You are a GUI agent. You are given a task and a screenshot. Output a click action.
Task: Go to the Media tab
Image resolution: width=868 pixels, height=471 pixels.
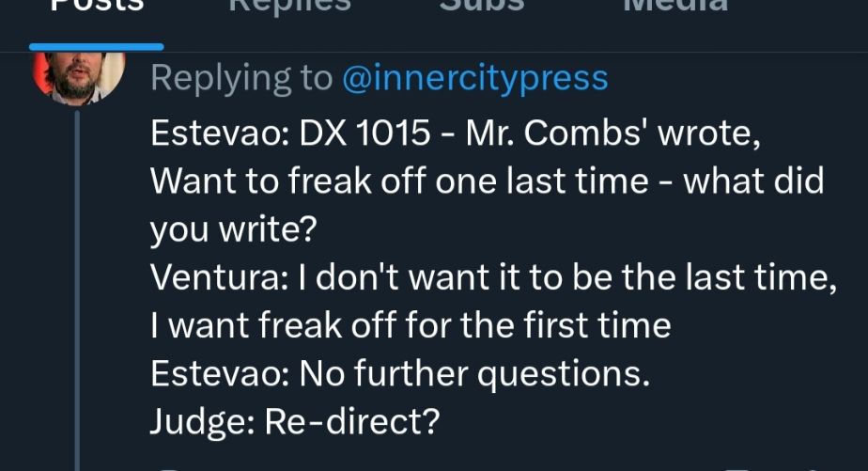676,8
